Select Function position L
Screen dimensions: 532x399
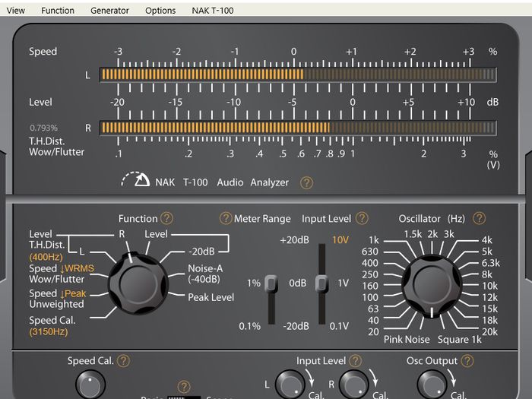tap(82, 252)
